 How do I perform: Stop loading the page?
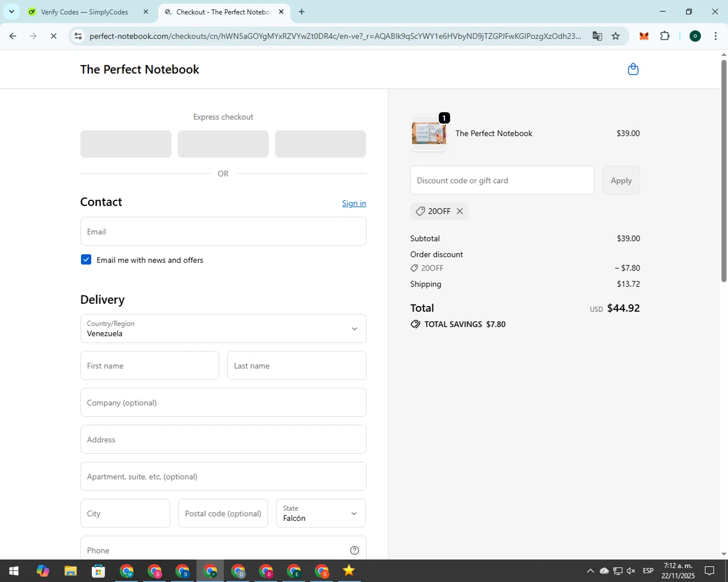pyautogui.click(x=53, y=36)
